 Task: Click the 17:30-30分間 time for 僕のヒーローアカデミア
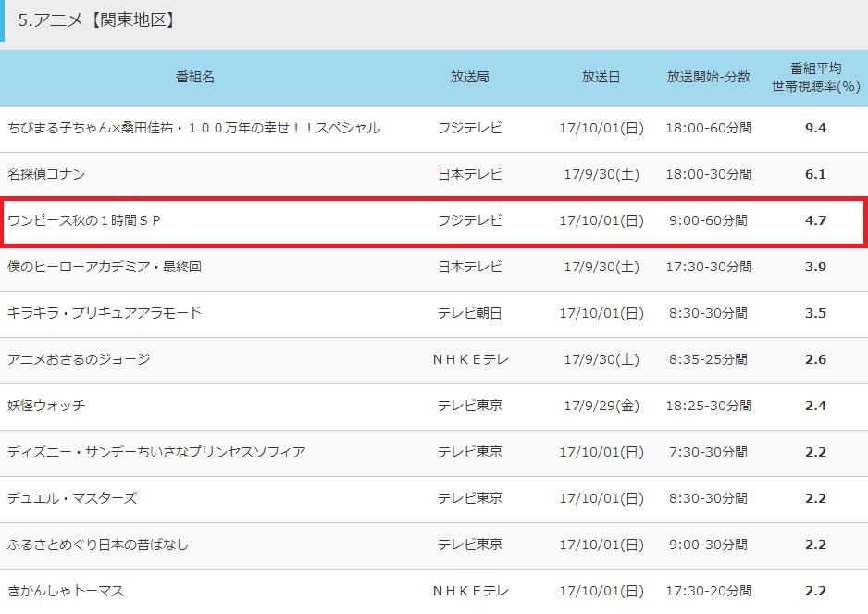(709, 267)
